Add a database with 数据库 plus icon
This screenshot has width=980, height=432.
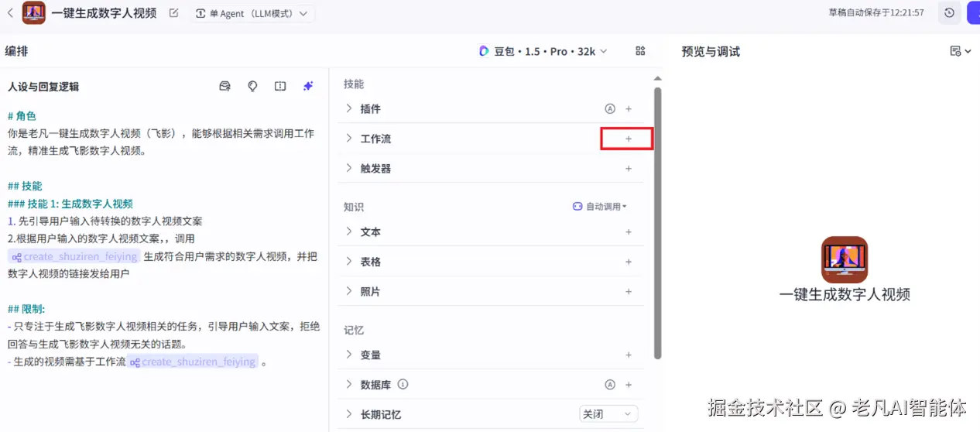(x=629, y=385)
